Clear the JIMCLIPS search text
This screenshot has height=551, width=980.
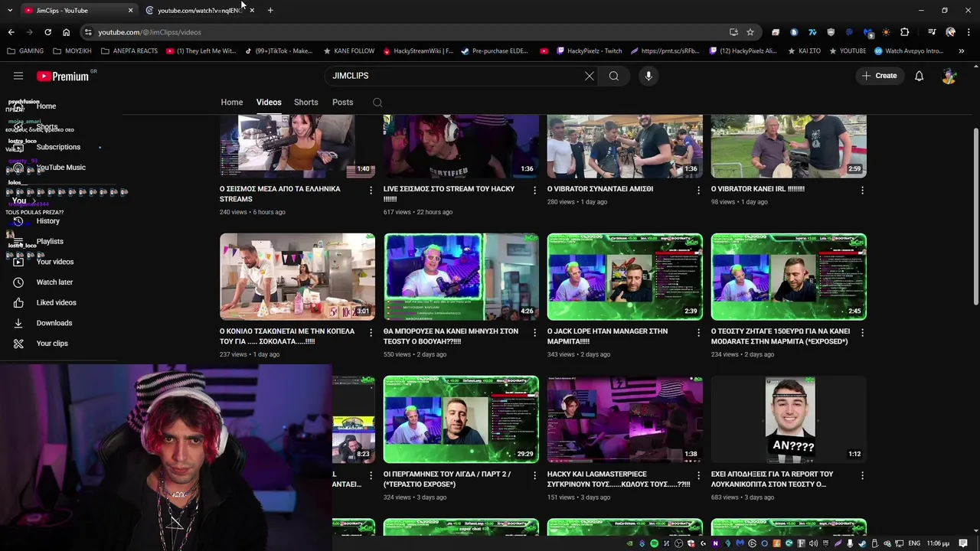[590, 76]
